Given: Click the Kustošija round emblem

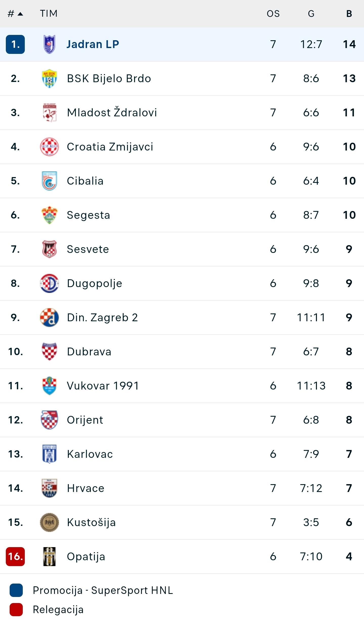Looking at the screenshot, I should [x=49, y=522].
